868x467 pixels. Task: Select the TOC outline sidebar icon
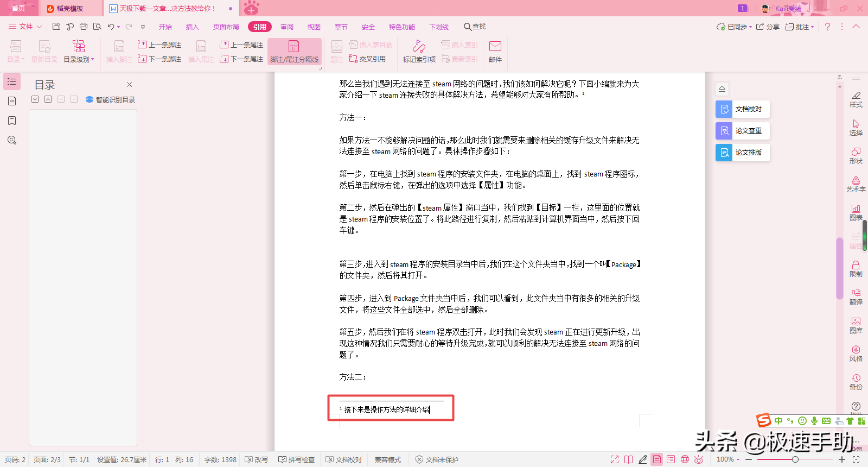click(12, 81)
